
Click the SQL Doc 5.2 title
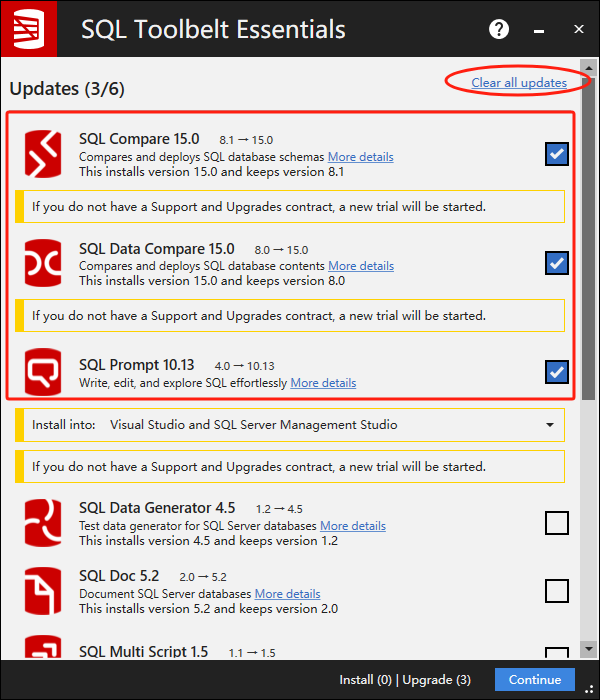click(x=119, y=576)
